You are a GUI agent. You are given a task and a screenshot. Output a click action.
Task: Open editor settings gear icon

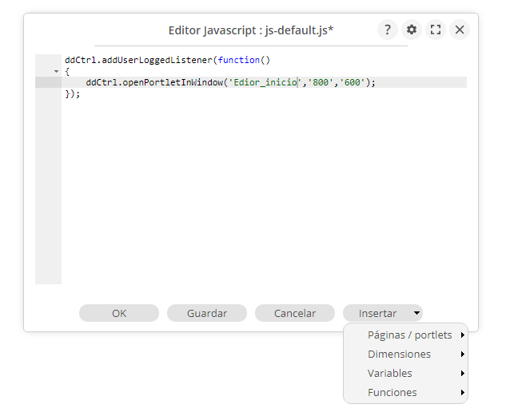[x=412, y=30]
